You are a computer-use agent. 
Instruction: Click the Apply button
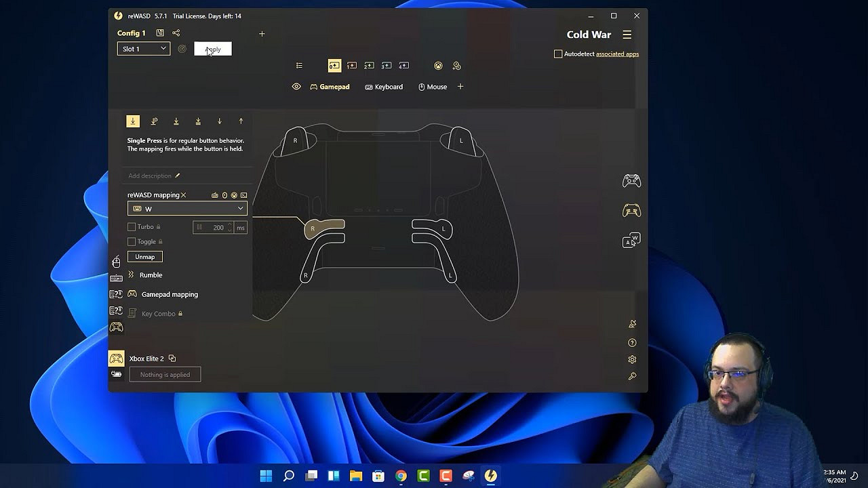tap(212, 48)
